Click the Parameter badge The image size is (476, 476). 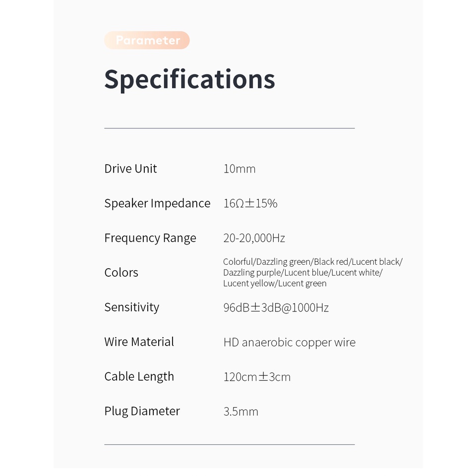pyautogui.click(x=147, y=40)
